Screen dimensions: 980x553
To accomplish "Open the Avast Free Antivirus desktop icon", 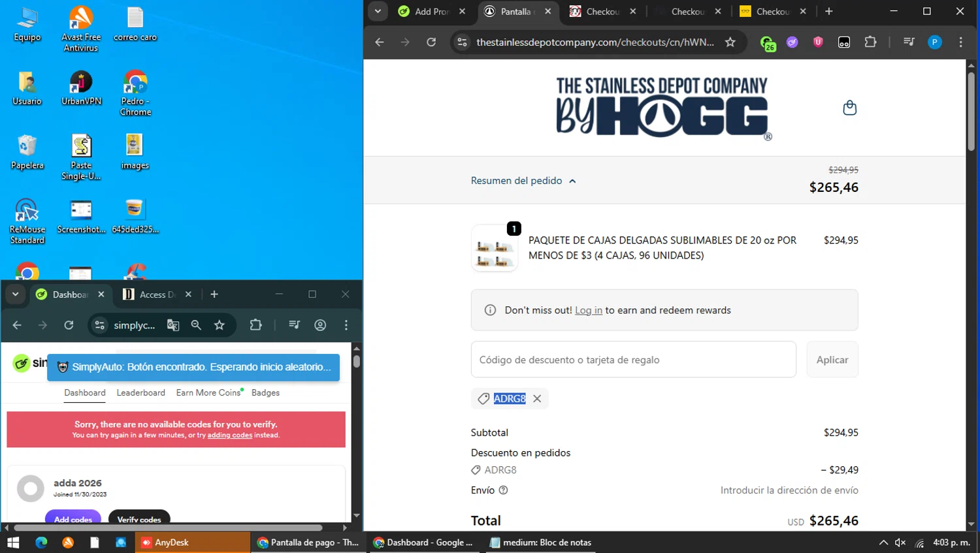I will tap(81, 29).
